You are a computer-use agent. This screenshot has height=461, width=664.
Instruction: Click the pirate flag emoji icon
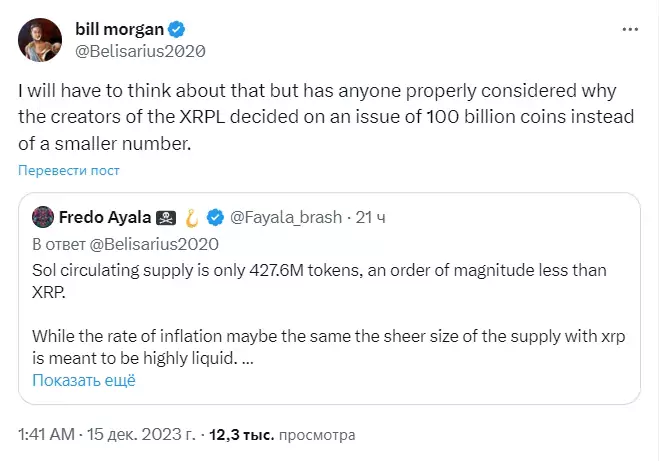[166, 218]
